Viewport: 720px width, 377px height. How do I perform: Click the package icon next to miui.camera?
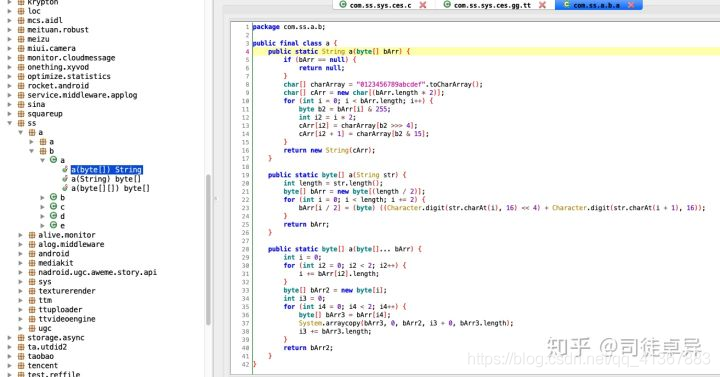pyautogui.click(x=21, y=48)
